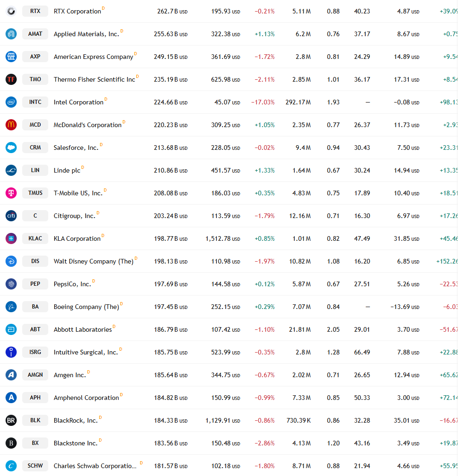Click the Walt Disney logo icon
This screenshot has height=476, width=458.
(11, 261)
